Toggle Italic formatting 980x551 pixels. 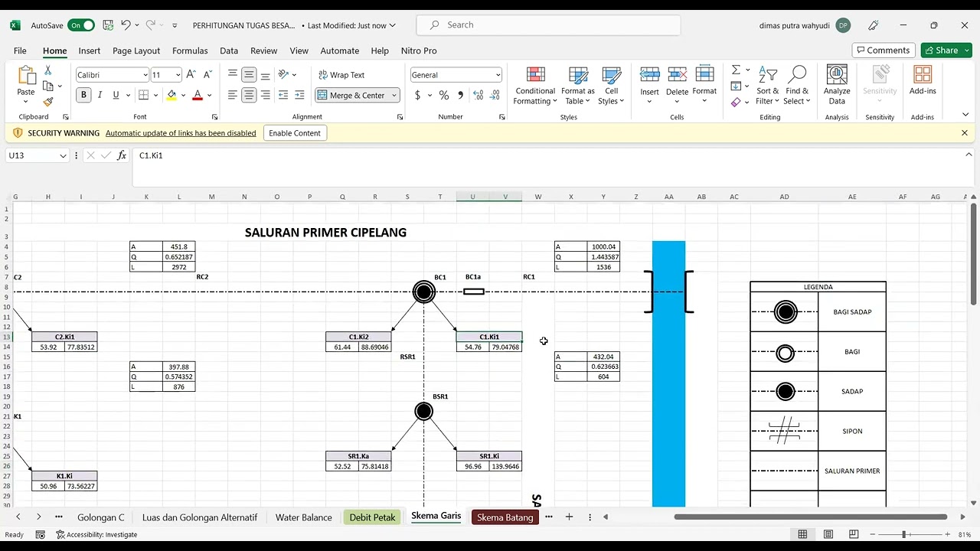[x=100, y=95]
